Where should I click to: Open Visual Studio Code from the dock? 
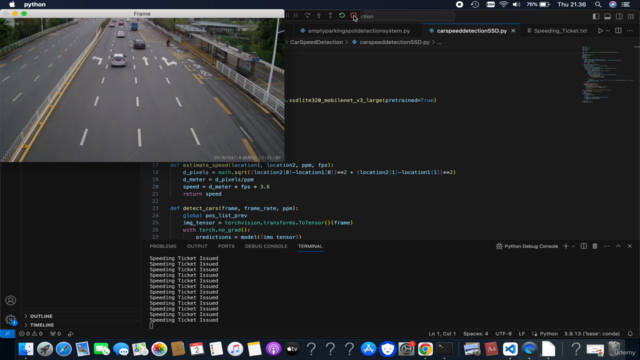coord(510,349)
